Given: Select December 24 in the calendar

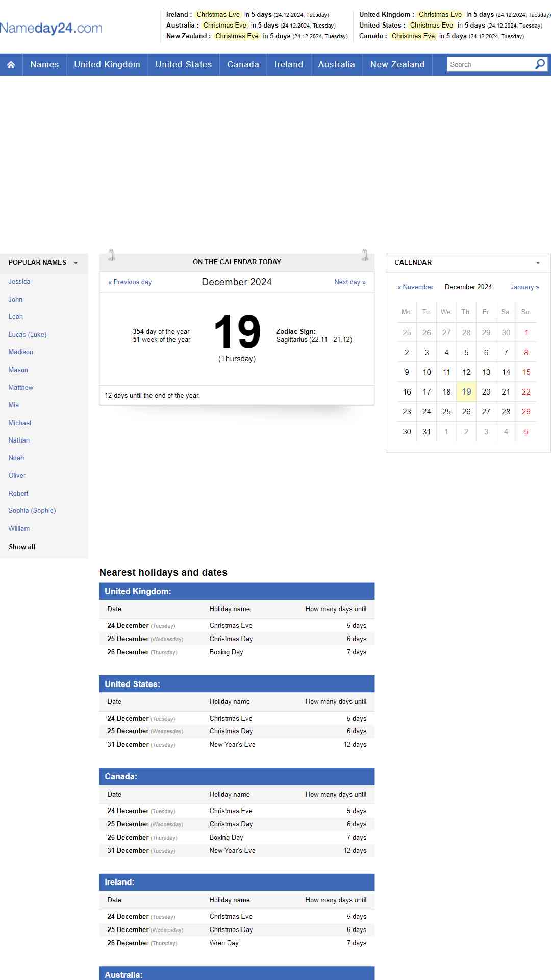Looking at the screenshot, I should 427,412.
